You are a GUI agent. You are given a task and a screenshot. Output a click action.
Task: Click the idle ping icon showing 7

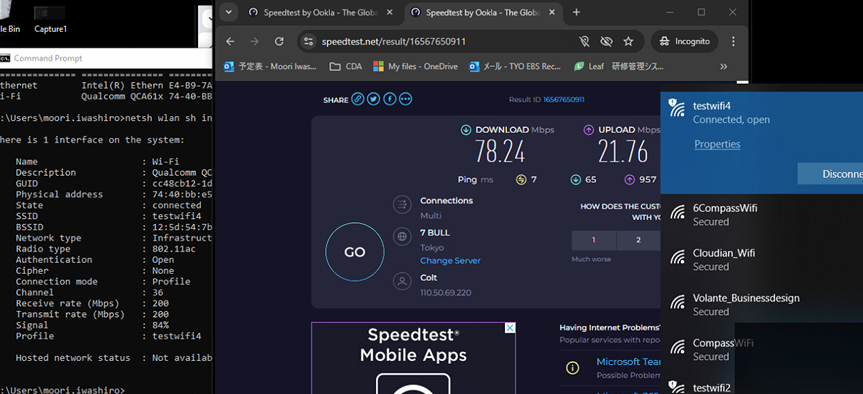click(x=521, y=179)
